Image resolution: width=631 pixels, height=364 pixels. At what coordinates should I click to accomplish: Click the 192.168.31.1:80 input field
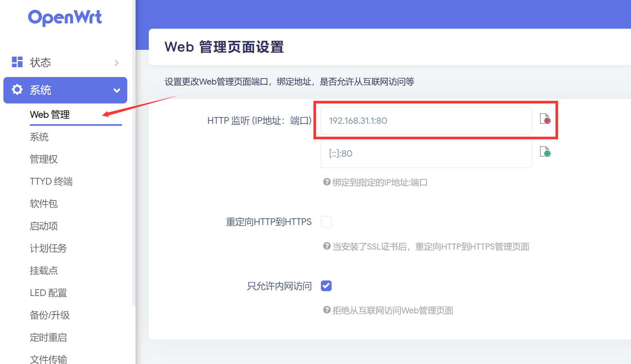[426, 121]
